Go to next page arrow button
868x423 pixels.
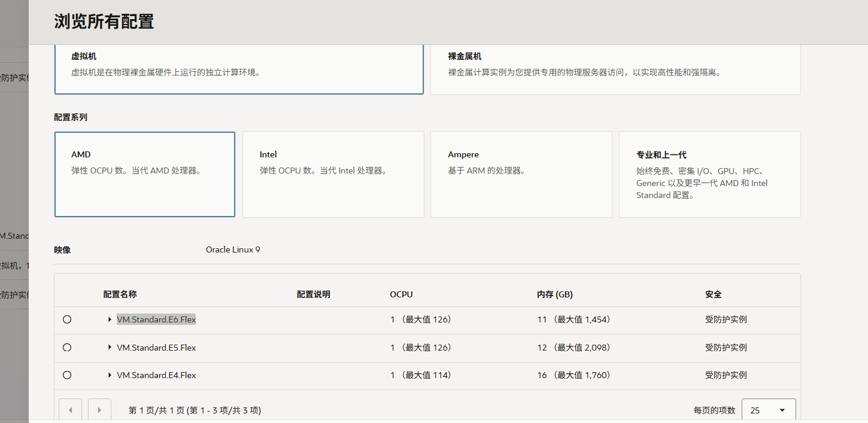[99, 410]
